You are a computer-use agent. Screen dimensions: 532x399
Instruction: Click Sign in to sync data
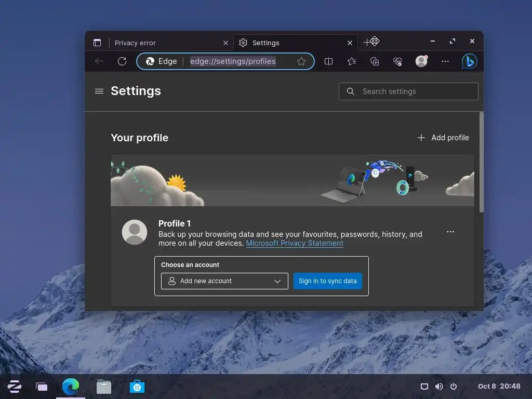(x=328, y=281)
